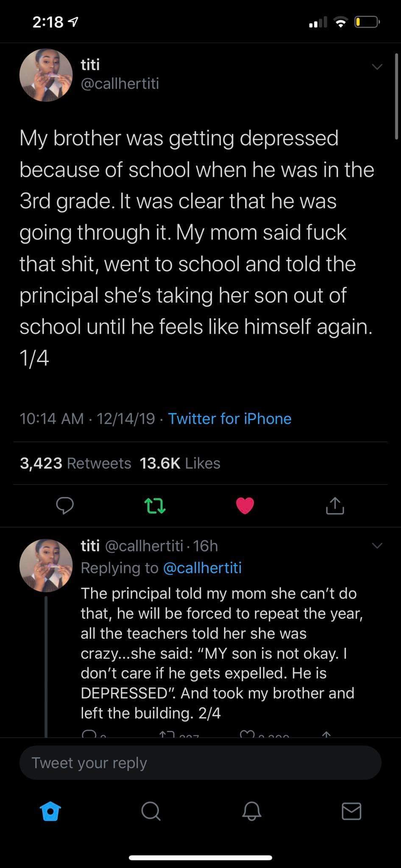This screenshot has width=401, height=868.
Task: Expand reply tweet options chevron
Action: (376, 546)
